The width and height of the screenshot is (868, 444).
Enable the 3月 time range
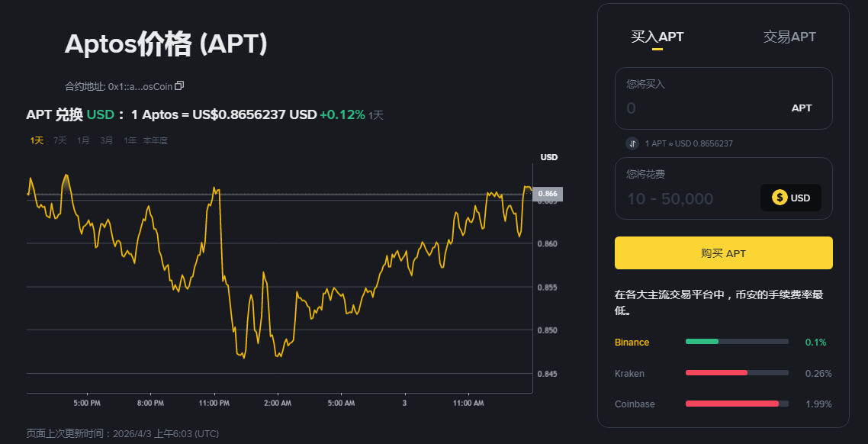pos(106,140)
